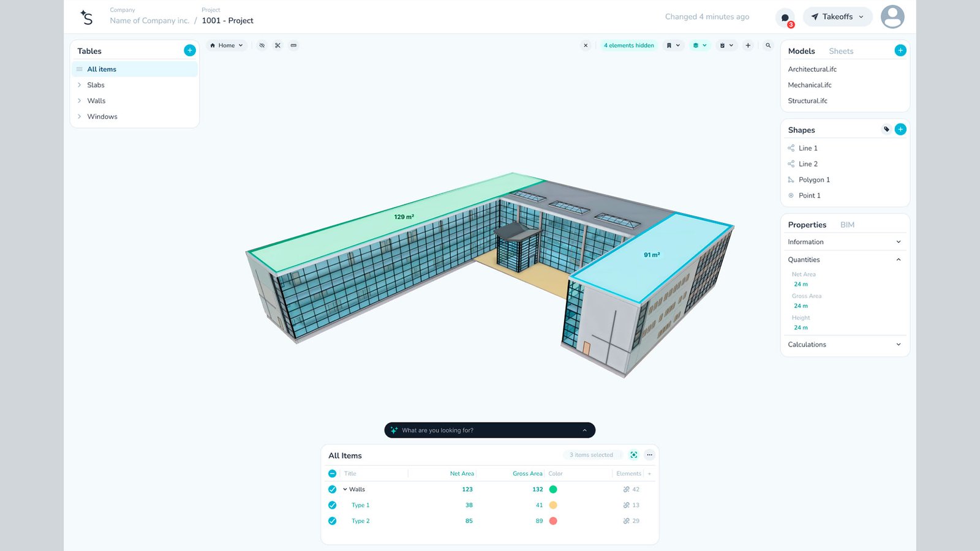Click the red color swatch for Type 2
The height and width of the screenshot is (551, 980).
(x=553, y=521)
